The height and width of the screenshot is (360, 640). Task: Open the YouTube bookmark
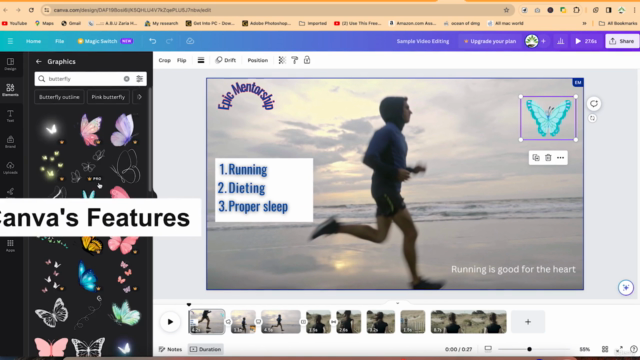(15, 23)
